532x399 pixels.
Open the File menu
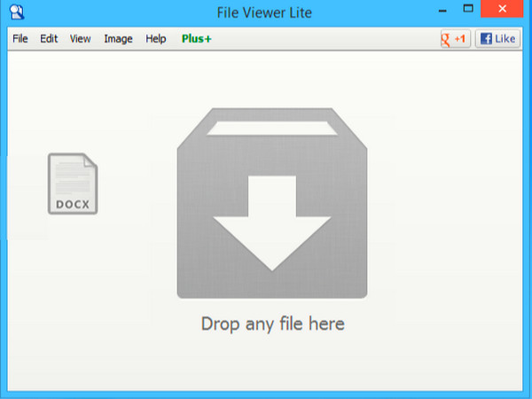[20, 39]
